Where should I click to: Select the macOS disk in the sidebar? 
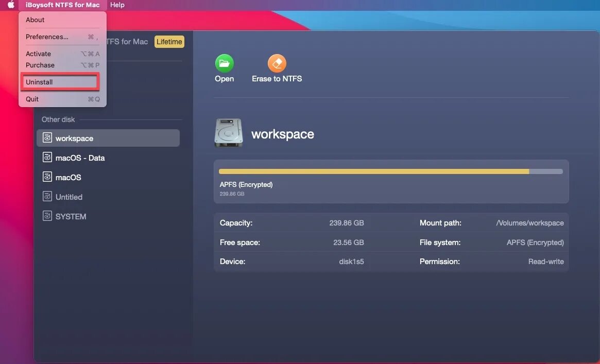(x=108, y=177)
